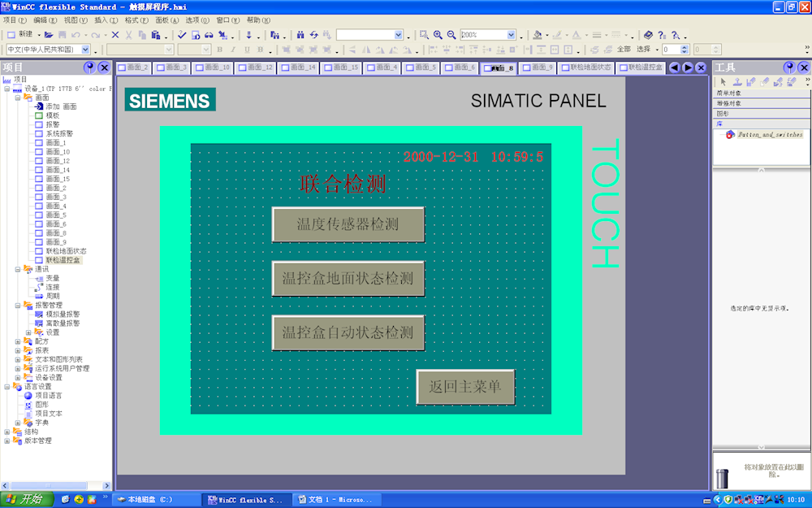The width and height of the screenshot is (812, 508).
Task: Click the 开始 Start button
Action: [x=26, y=499]
